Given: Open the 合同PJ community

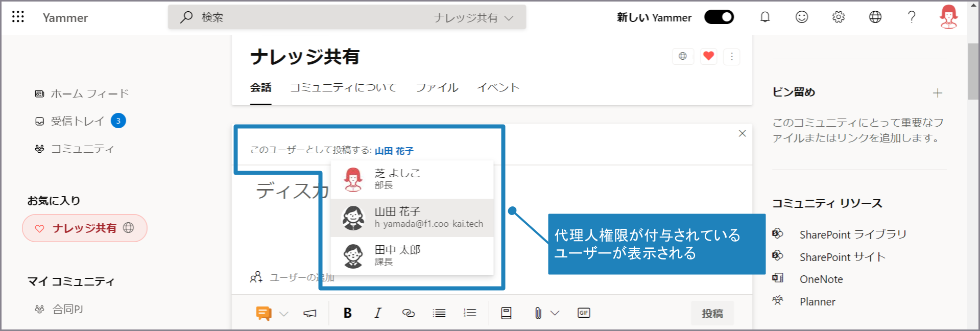Looking at the screenshot, I should pos(59,309).
